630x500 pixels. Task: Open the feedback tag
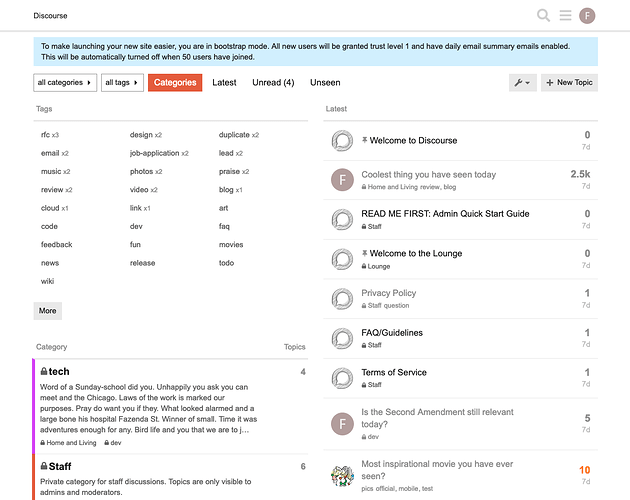[57, 244]
